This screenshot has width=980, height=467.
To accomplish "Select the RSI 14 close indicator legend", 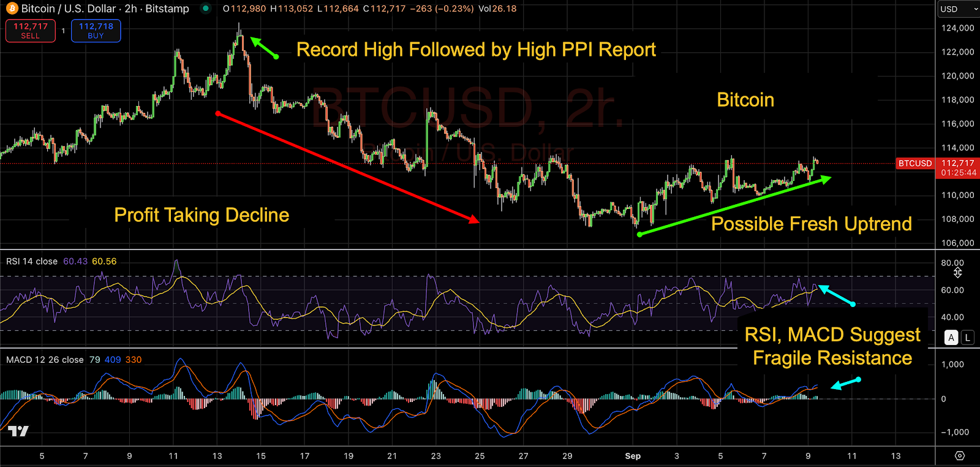I will click(x=32, y=261).
